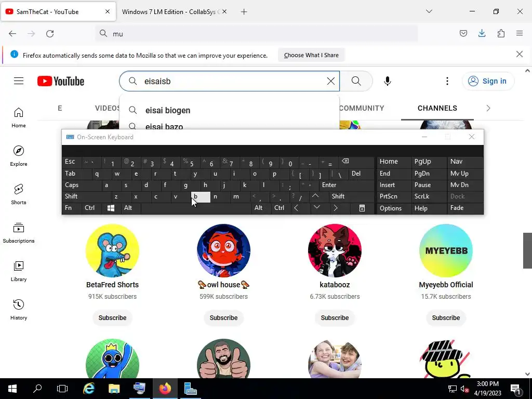Open Shorts in YouTube sidebar
The height and width of the screenshot is (399, 532).
coord(19,194)
